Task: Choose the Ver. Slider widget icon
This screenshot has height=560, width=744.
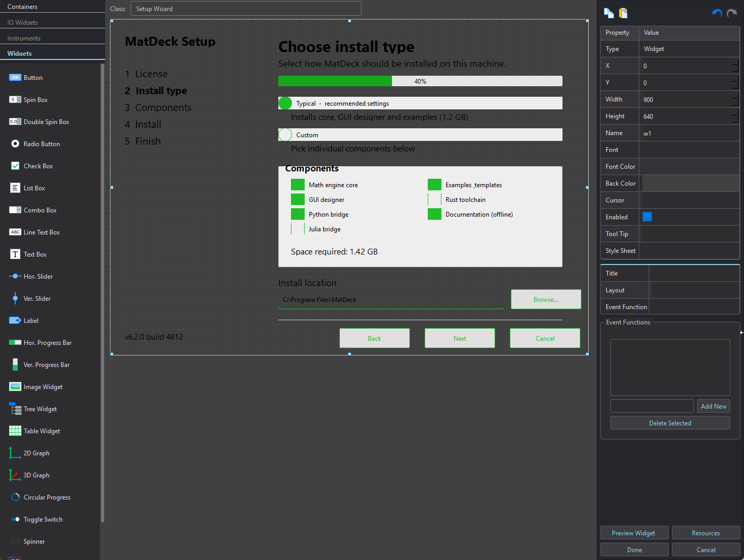Action: point(15,298)
